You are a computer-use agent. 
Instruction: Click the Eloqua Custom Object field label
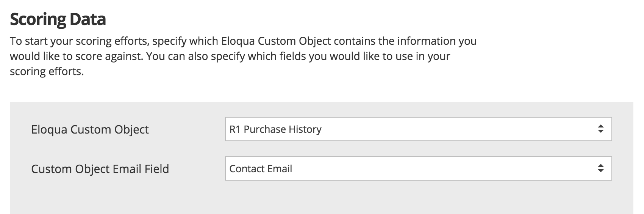[90, 130]
